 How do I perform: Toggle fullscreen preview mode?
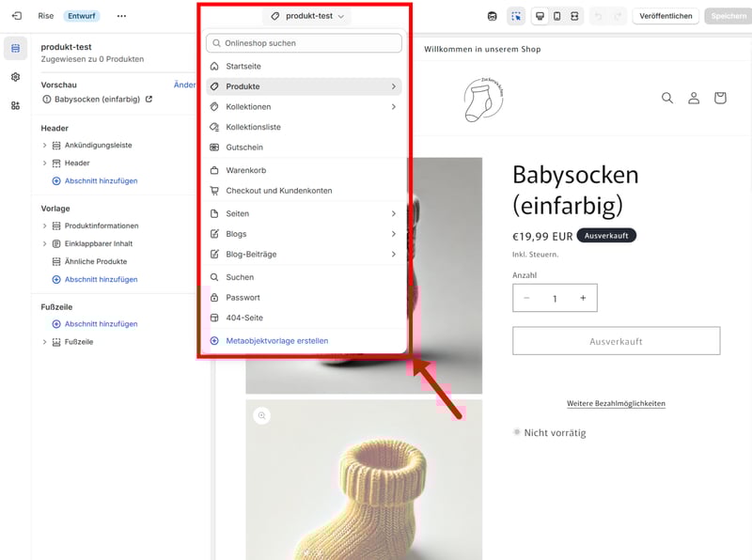574,16
